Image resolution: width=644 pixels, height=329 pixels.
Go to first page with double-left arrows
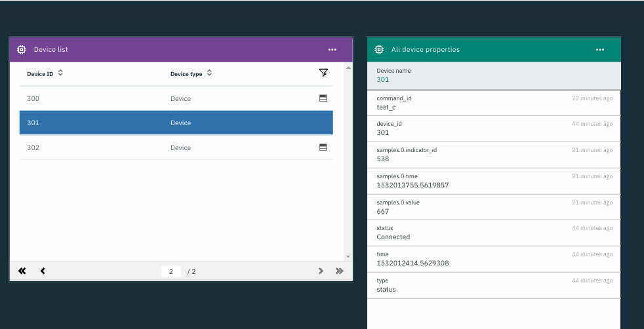(22, 271)
